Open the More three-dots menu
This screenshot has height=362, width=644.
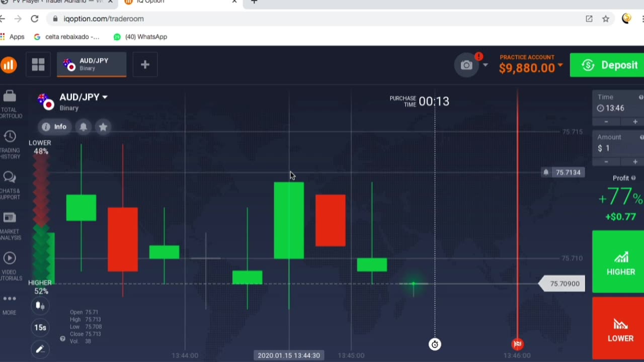(10, 299)
